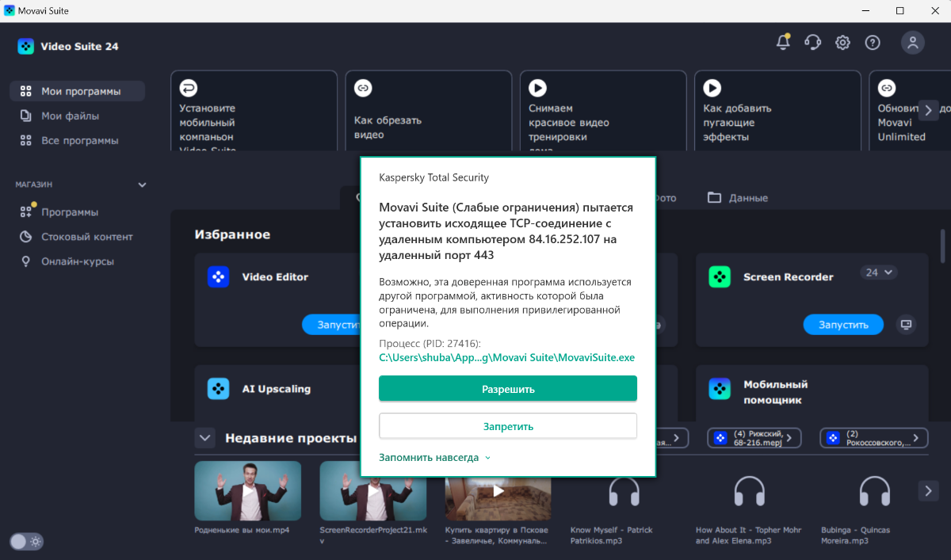Image resolution: width=951 pixels, height=560 pixels.
Task: Click the Мобильный помощник app icon
Action: pos(720,389)
